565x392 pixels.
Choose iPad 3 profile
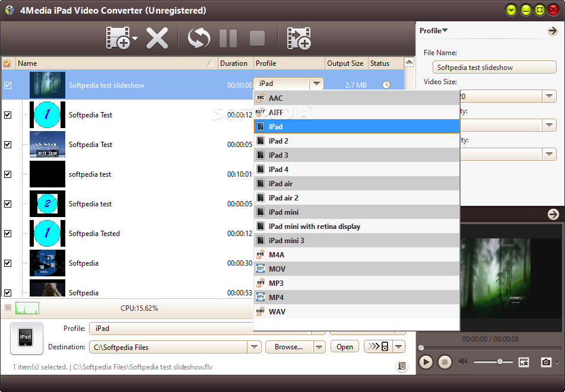pos(357,155)
